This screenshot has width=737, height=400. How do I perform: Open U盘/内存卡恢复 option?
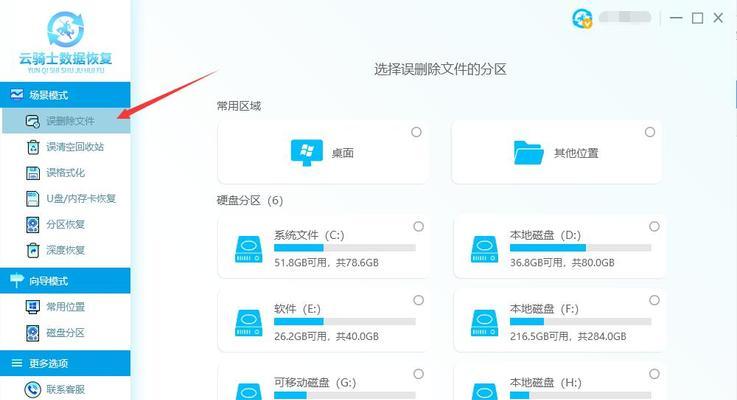click(66, 199)
